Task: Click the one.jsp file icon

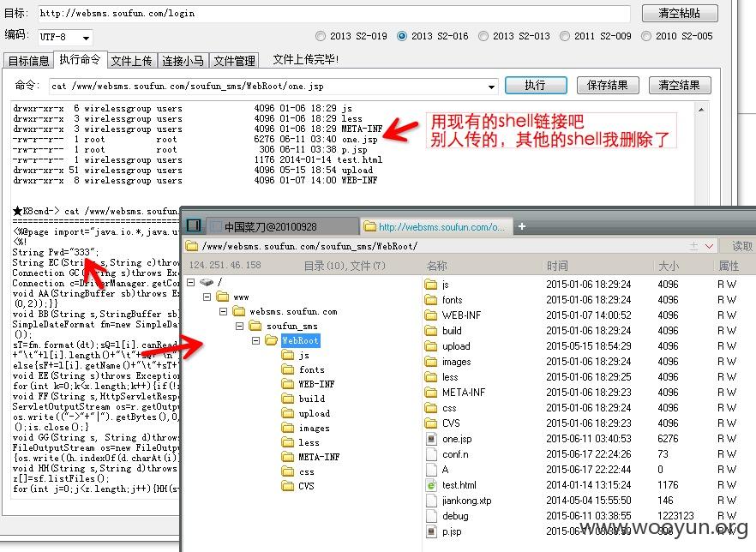Action: pos(431,439)
